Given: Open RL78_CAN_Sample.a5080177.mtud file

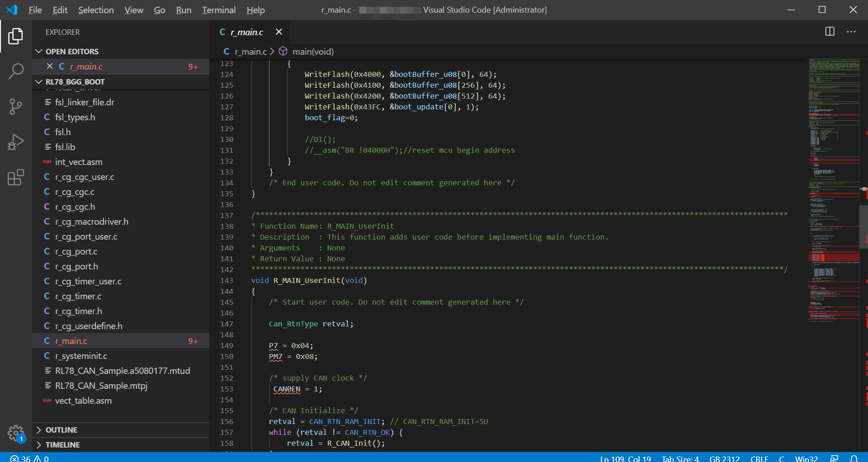Looking at the screenshot, I should pos(121,371).
